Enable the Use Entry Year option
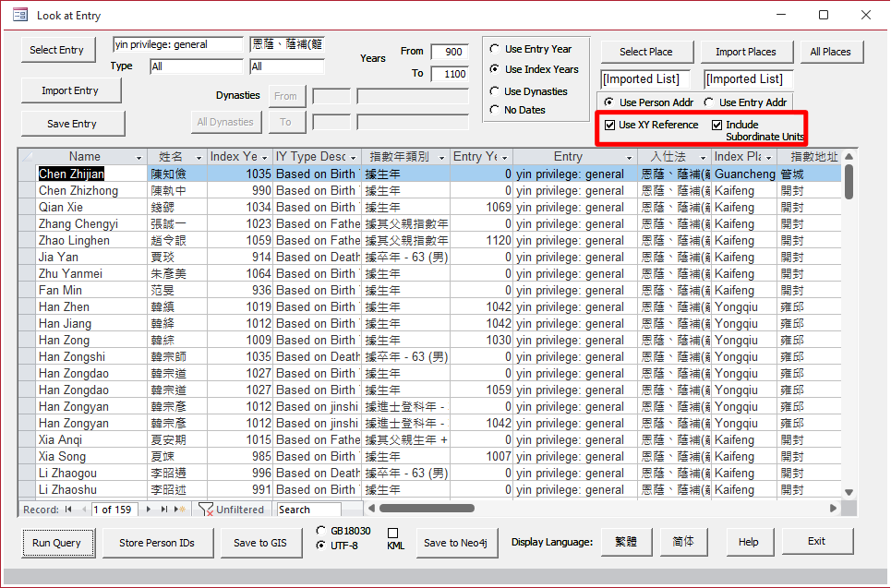This screenshot has height=588, width=891. (x=495, y=49)
